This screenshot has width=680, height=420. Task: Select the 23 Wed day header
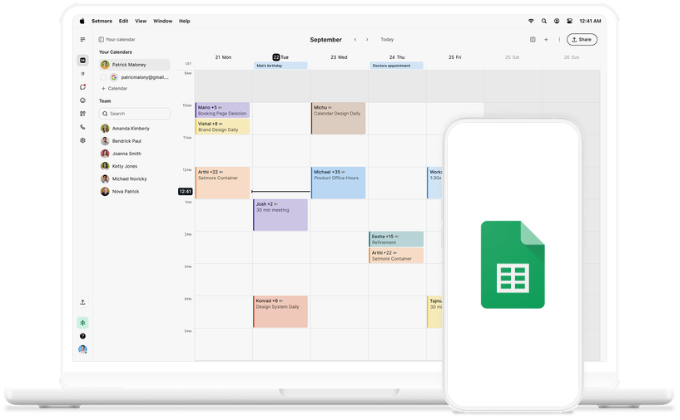[339, 57]
